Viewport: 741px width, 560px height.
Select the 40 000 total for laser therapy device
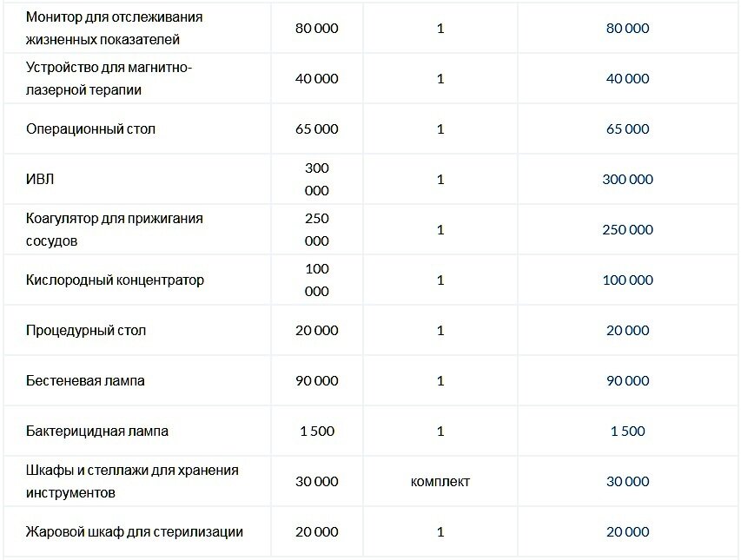627,78
